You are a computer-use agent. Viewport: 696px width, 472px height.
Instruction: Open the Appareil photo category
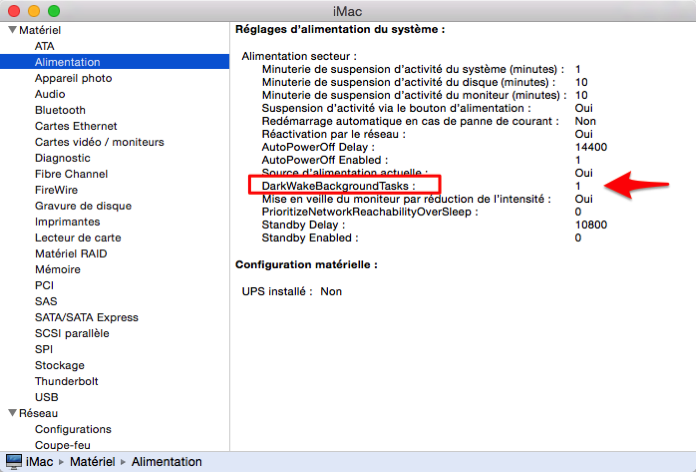73,78
